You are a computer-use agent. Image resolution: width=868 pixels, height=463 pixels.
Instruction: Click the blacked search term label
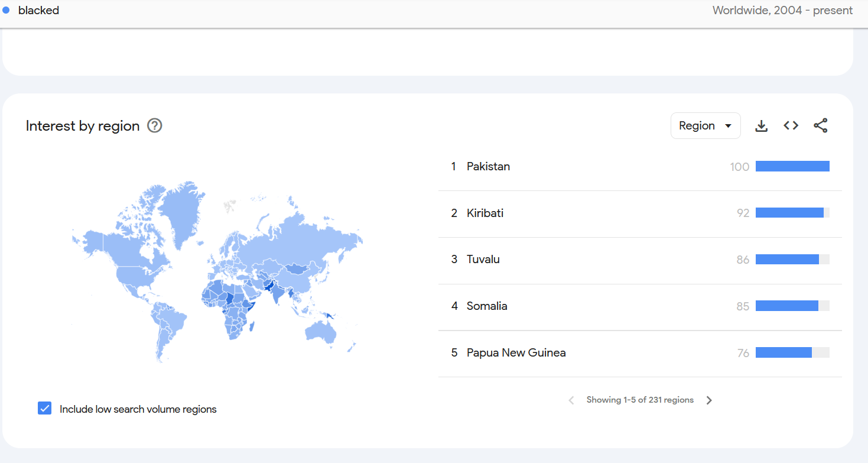38,10
